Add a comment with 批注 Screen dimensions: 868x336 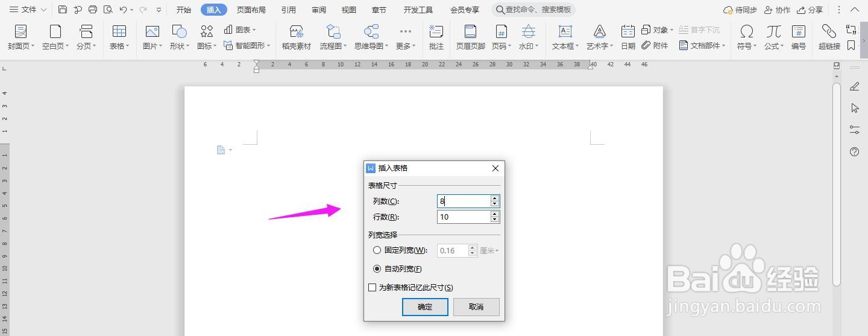pyautogui.click(x=436, y=37)
